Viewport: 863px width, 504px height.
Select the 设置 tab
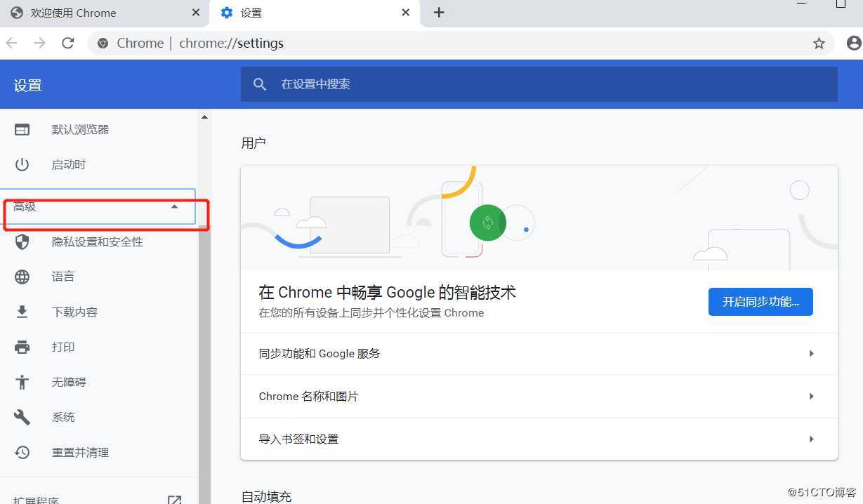(314, 13)
